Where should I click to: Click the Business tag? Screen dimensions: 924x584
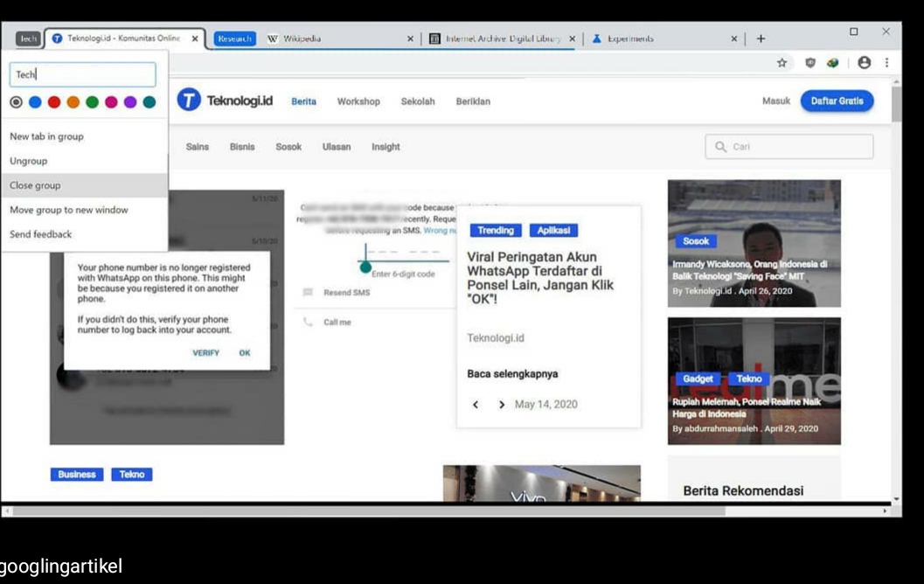click(77, 475)
